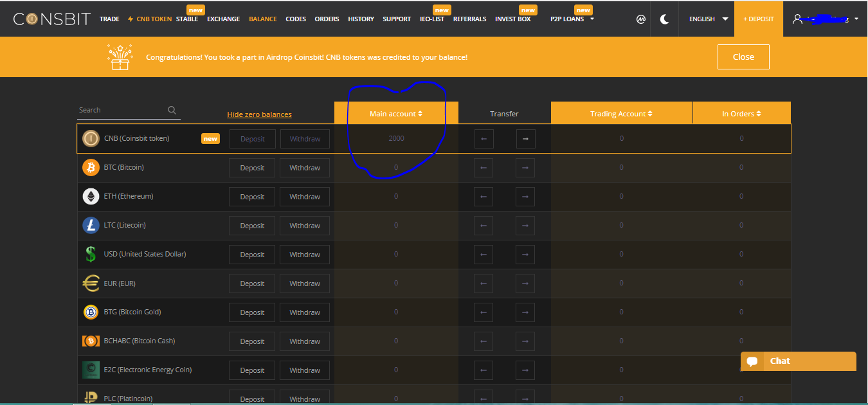Image resolution: width=868 pixels, height=405 pixels.
Task: Open the Trade menu item
Action: click(109, 19)
